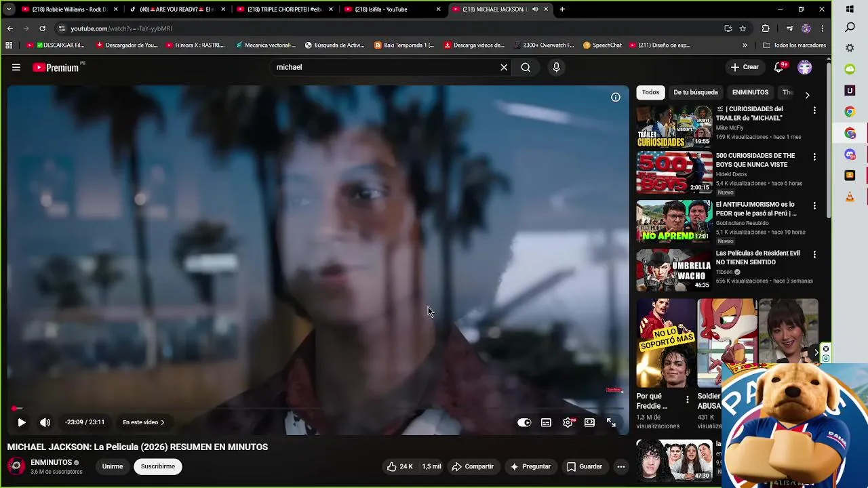Click the search input field
The height and width of the screenshot is (488, 868).
pyautogui.click(x=383, y=67)
